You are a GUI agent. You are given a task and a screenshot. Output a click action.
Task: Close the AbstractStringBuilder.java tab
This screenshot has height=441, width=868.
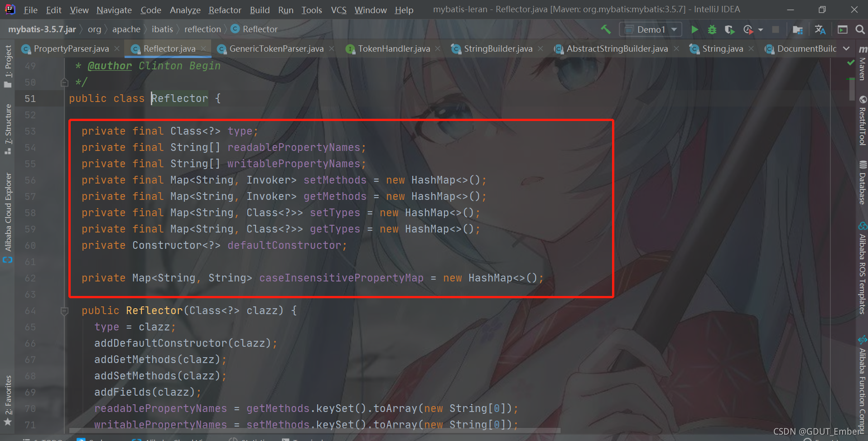point(676,48)
